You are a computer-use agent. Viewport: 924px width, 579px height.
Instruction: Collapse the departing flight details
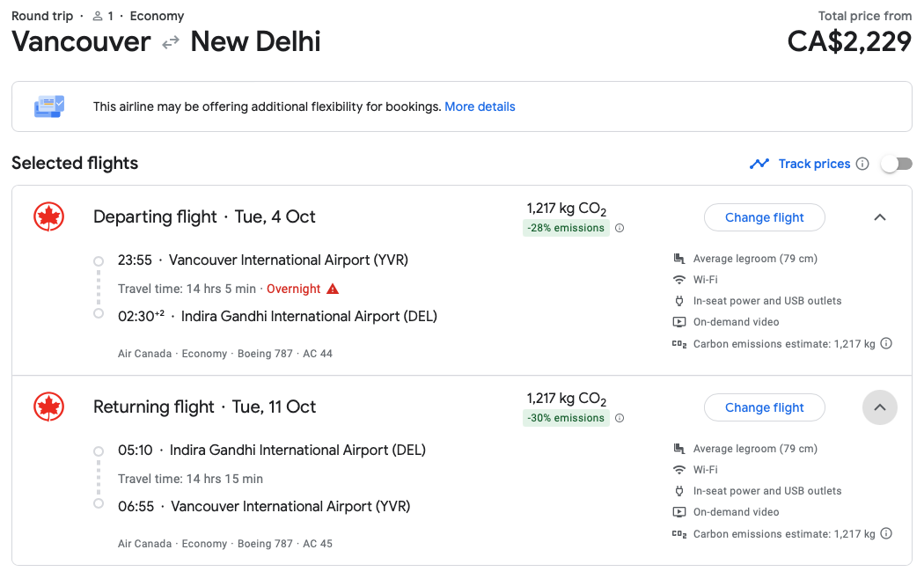pyautogui.click(x=879, y=217)
